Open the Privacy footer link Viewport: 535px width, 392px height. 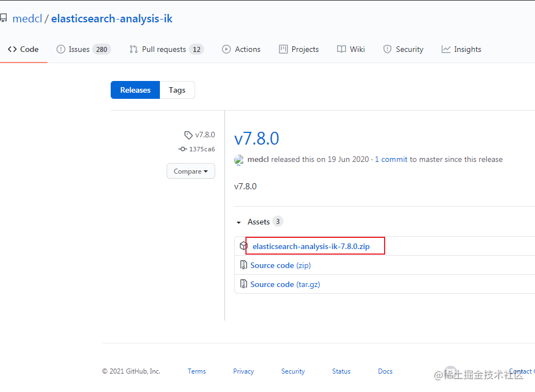(x=243, y=371)
